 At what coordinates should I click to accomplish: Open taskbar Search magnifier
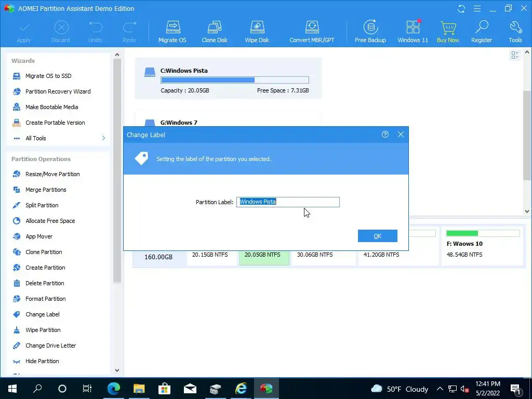point(37,389)
